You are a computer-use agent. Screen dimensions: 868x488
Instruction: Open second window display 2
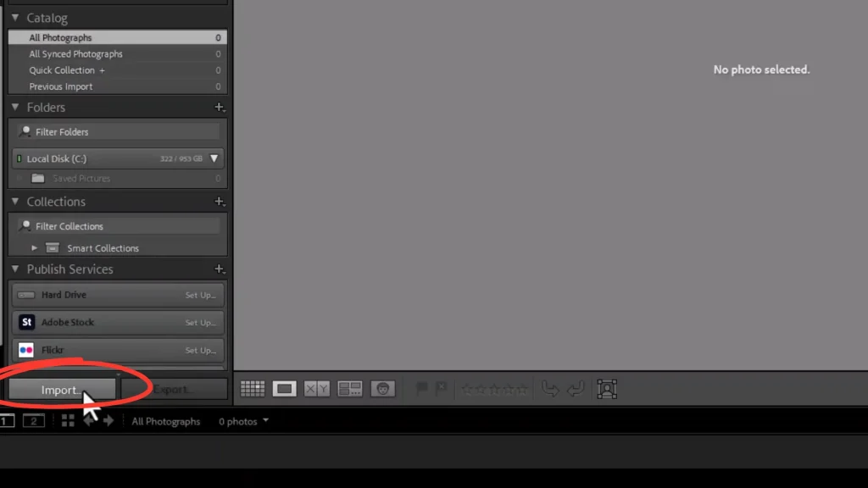(34, 421)
